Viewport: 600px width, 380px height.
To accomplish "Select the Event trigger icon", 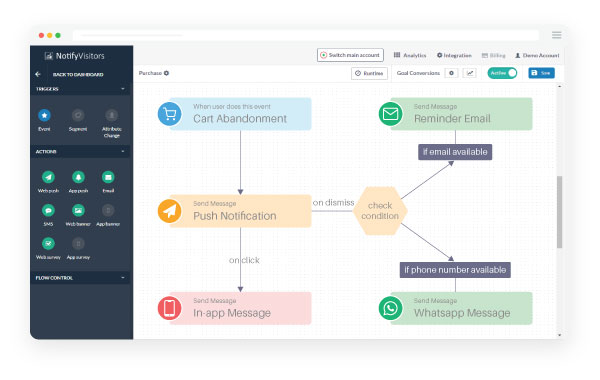I will coord(44,115).
